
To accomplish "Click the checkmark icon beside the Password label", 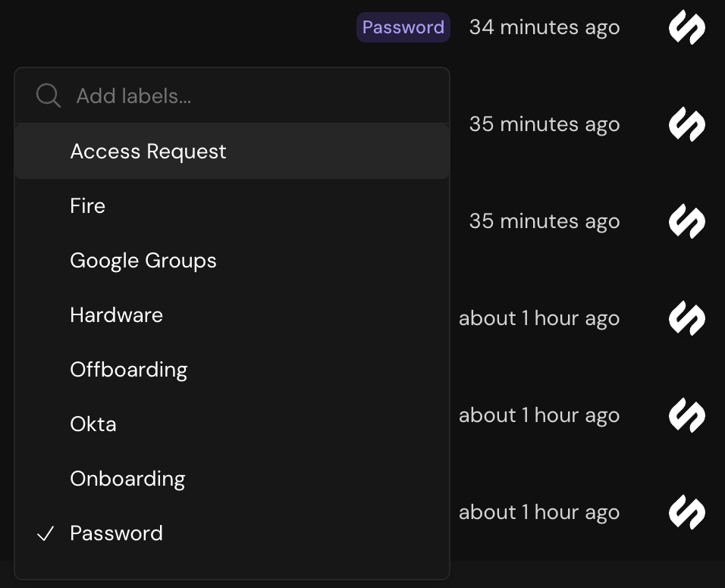I will pos(46,533).
